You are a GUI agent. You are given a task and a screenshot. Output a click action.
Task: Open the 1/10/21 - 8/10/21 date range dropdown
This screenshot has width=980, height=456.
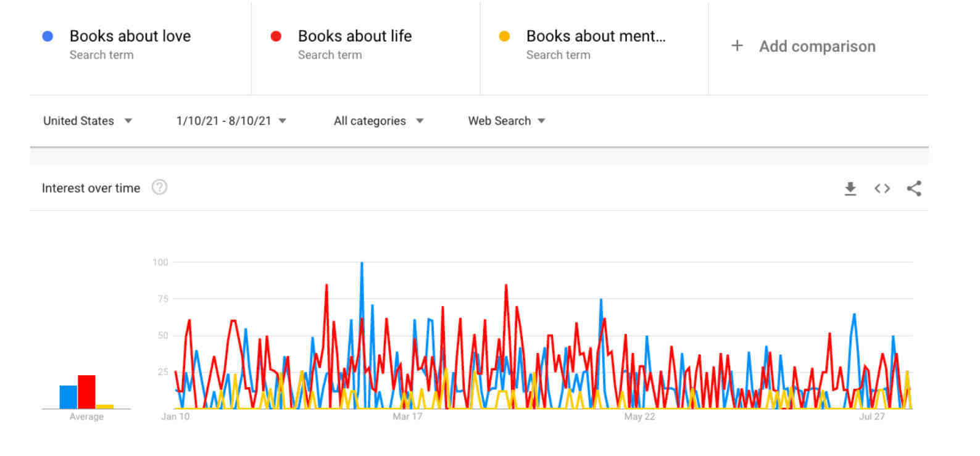coord(231,121)
